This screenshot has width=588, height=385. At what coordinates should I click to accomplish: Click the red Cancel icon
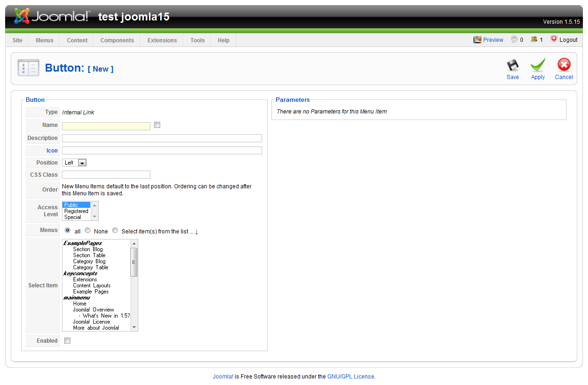click(x=564, y=65)
